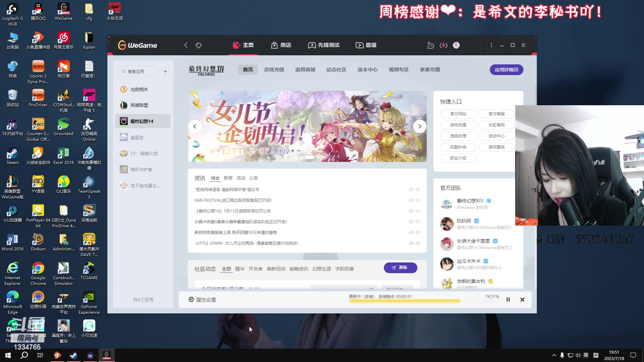
Task: Switch to 直播 tab in the header
Action: point(366,45)
